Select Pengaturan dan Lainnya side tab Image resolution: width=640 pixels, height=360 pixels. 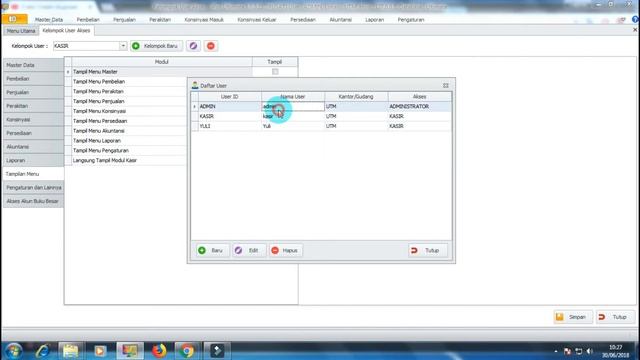pos(33,187)
